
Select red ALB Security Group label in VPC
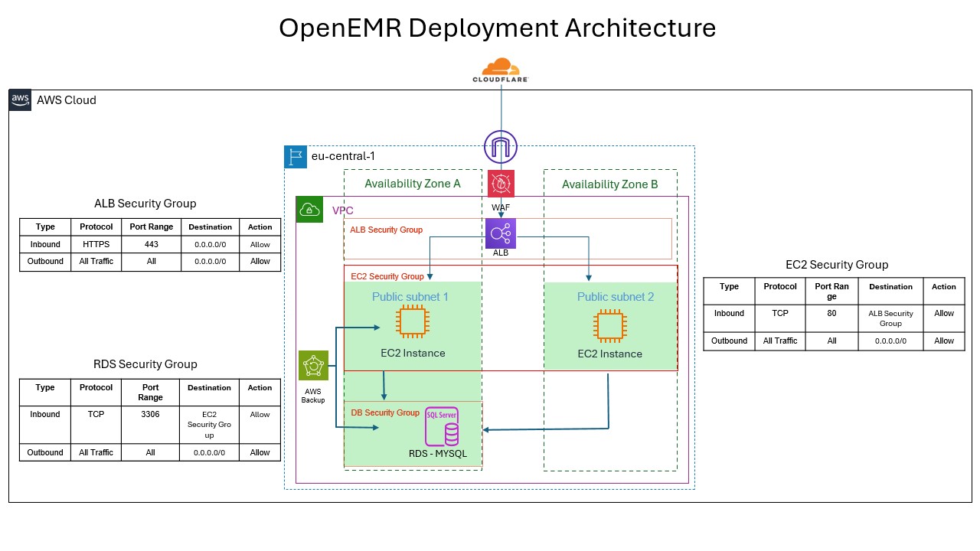pyautogui.click(x=386, y=230)
